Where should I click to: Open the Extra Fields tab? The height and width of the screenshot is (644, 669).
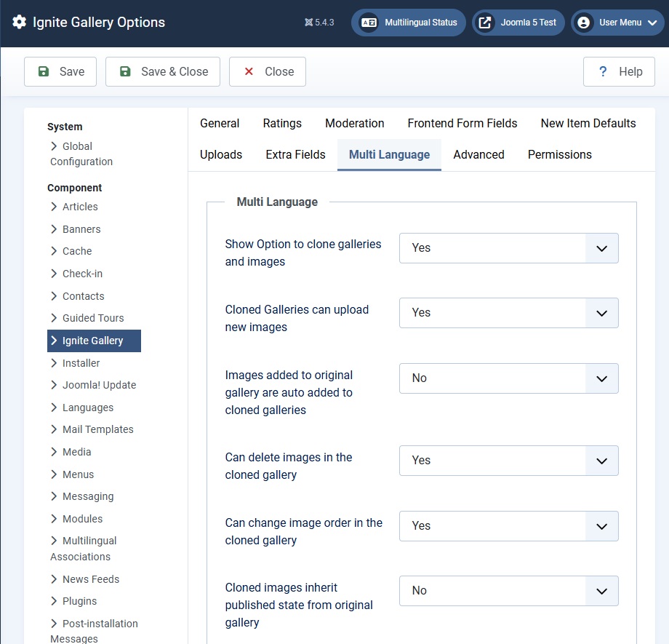point(295,154)
